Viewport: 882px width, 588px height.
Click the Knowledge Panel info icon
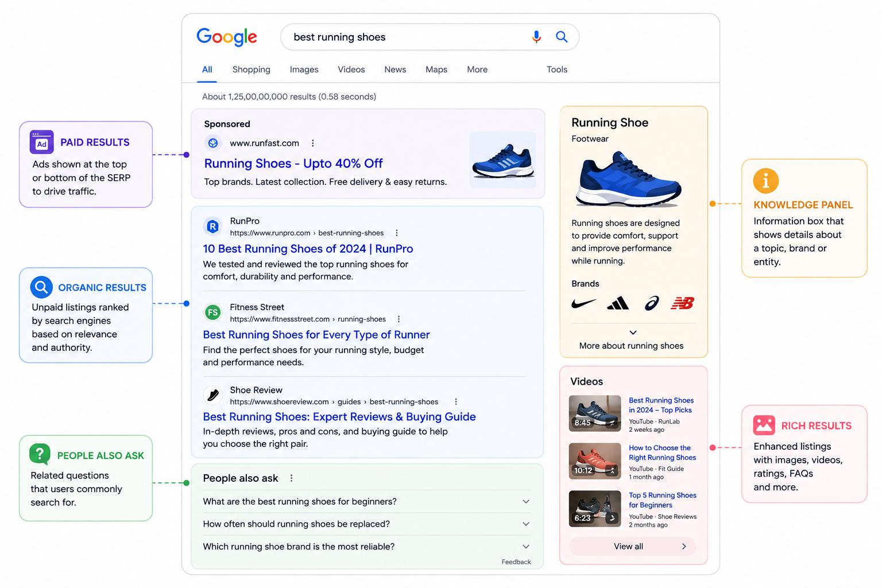765,181
